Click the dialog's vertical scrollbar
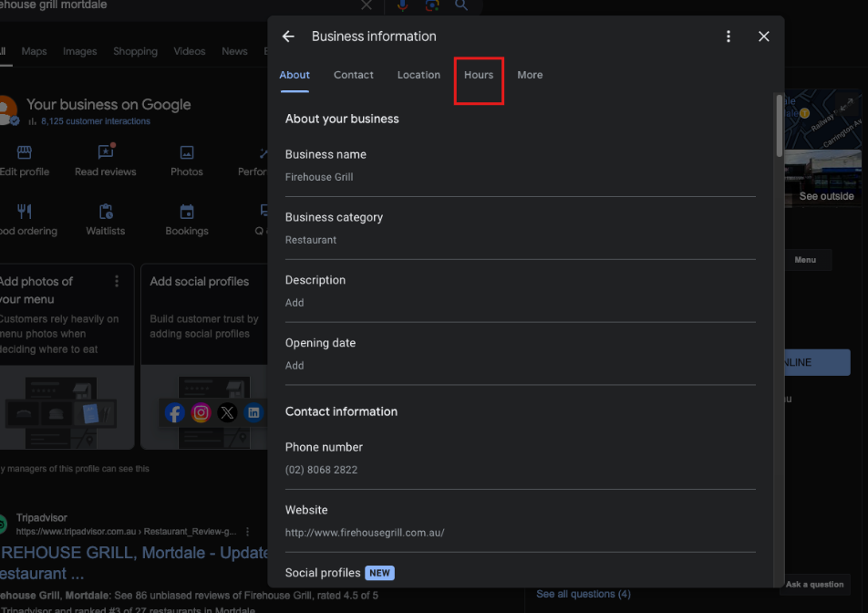868x613 pixels. (779, 126)
